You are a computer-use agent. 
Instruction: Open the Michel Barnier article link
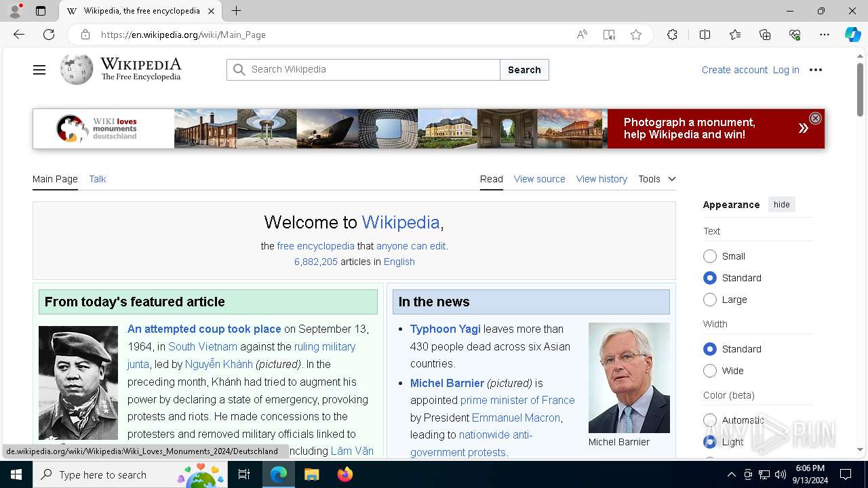[x=447, y=383]
